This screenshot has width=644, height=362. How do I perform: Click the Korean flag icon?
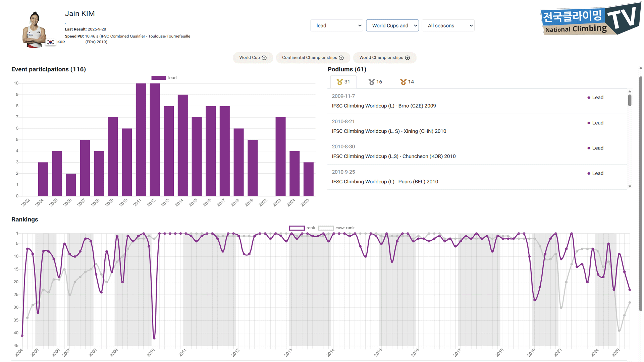pos(50,42)
